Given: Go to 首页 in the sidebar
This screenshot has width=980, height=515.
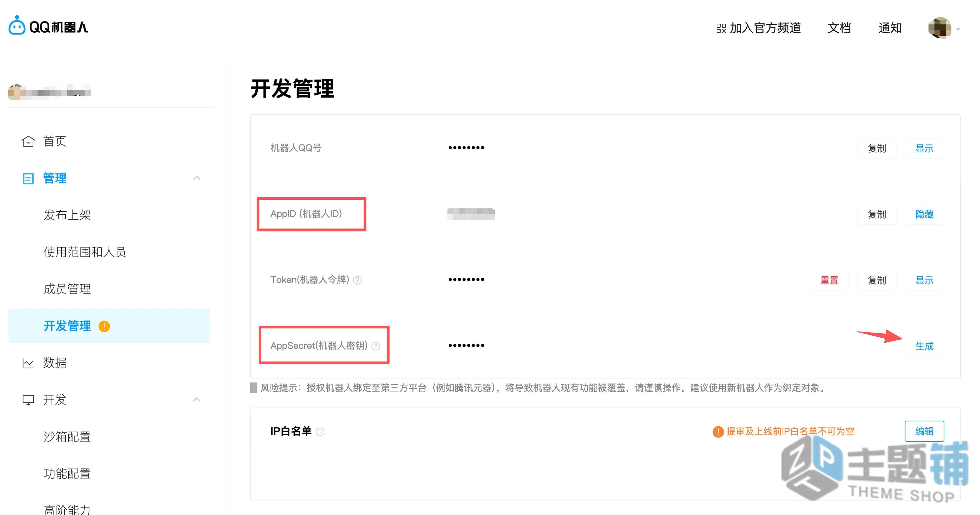Looking at the screenshot, I should tap(54, 141).
